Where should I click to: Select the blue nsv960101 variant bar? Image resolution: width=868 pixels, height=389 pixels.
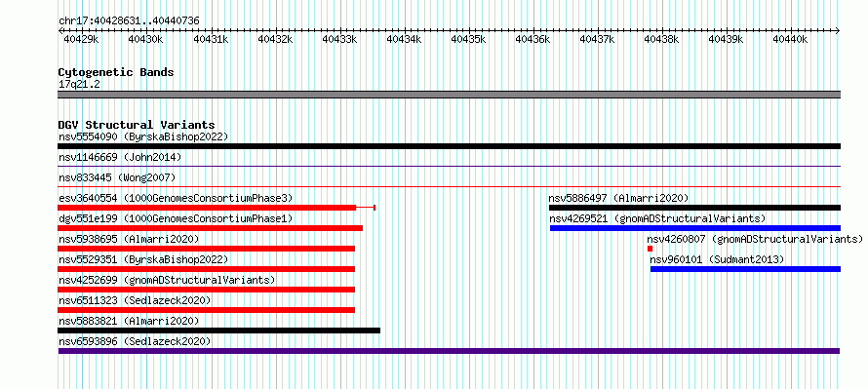pos(745,269)
